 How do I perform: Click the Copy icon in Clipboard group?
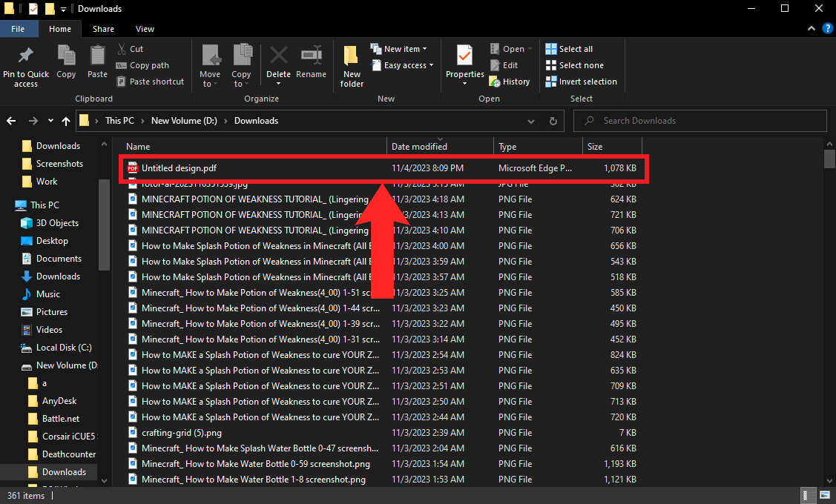pos(66,57)
